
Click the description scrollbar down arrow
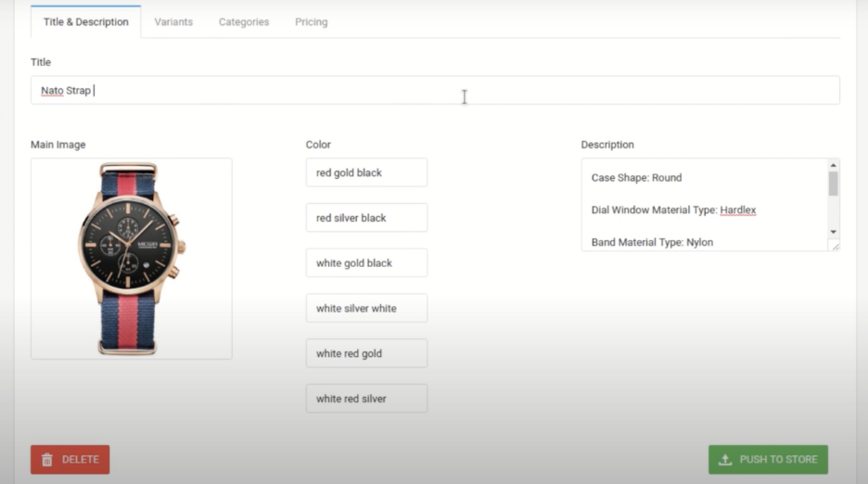[x=833, y=232]
